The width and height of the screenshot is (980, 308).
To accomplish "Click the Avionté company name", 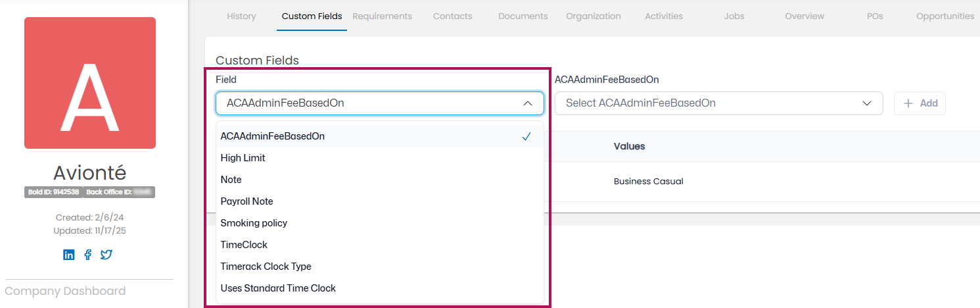I will click(x=90, y=172).
